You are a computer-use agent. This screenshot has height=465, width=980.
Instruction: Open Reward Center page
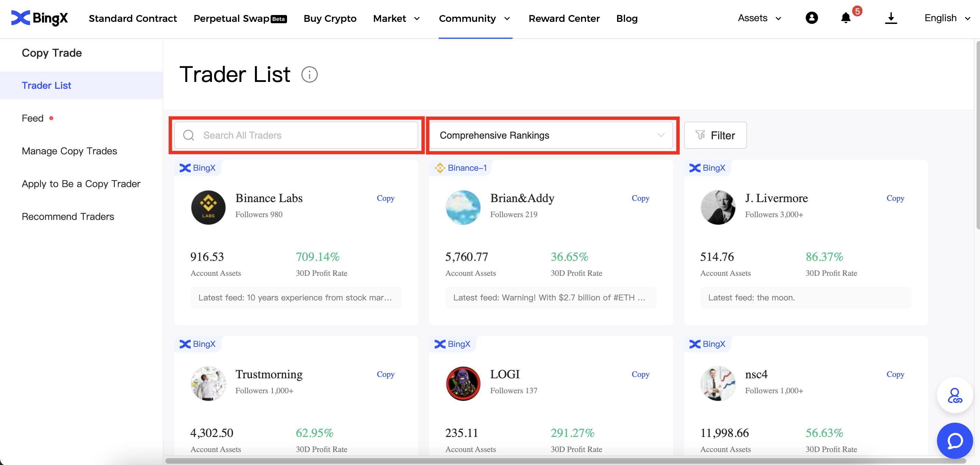click(x=564, y=18)
